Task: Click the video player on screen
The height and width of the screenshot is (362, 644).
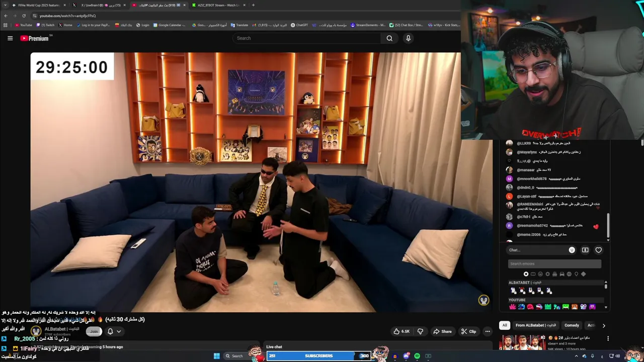Action: [261, 182]
